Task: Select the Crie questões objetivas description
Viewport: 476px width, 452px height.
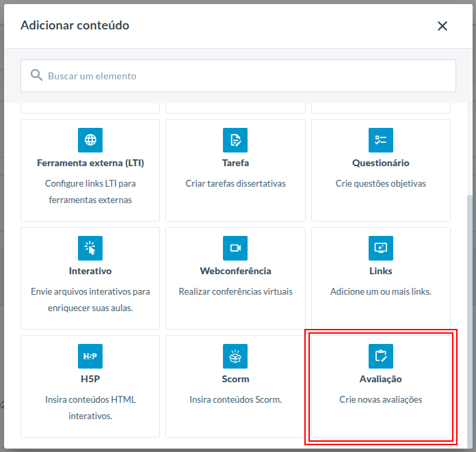Action: tap(381, 183)
